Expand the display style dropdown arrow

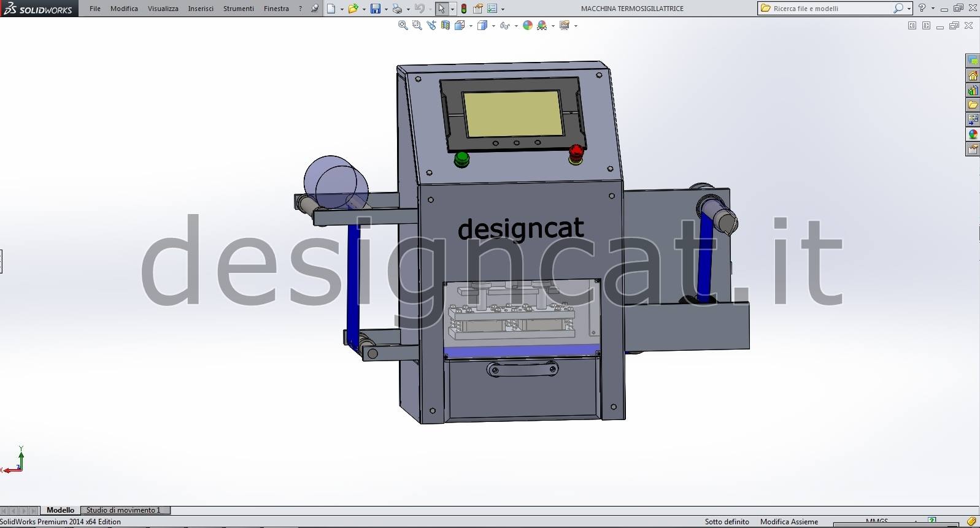pyautogui.click(x=494, y=26)
